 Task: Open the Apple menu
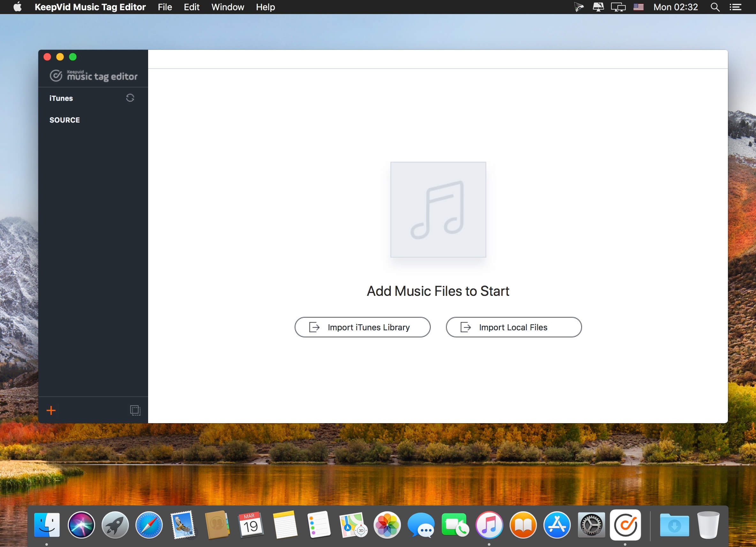[17, 7]
